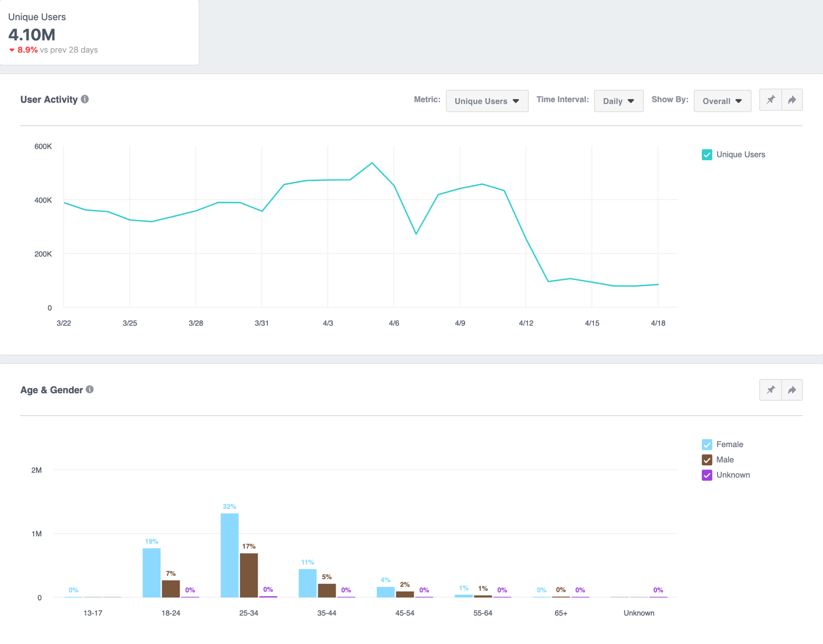The image size is (823, 644).
Task: Uncheck the Unknown gender checkbox
Action: (707, 475)
